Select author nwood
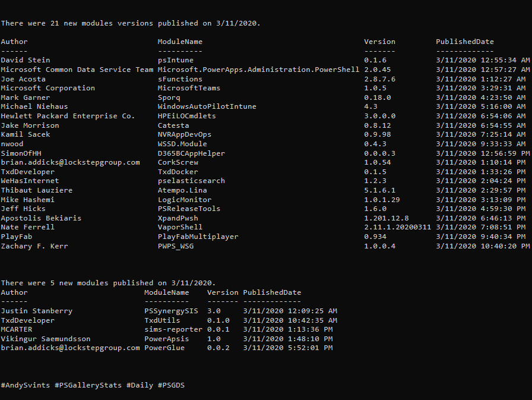The image size is (532, 400). (x=12, y=144)
